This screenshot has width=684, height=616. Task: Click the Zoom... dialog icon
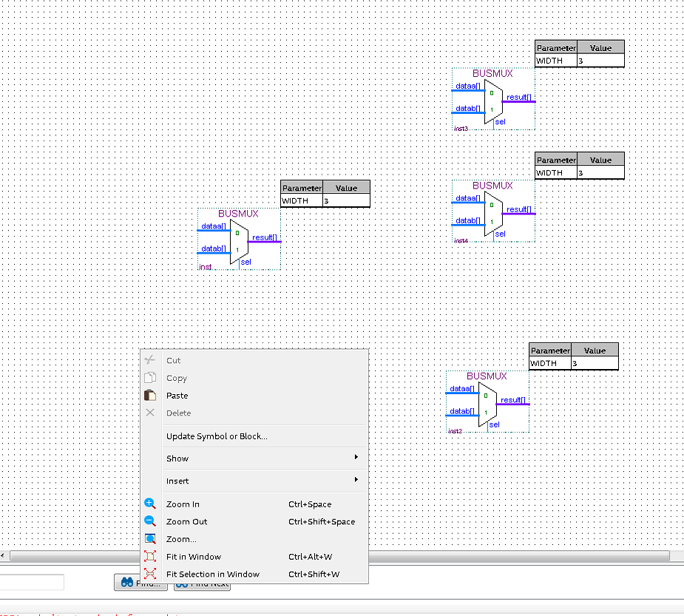click(x=149, y=539)
